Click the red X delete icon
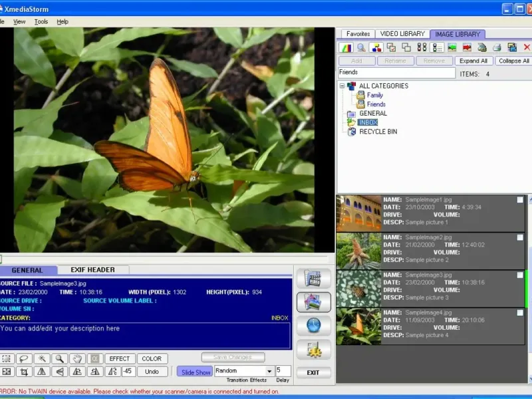The image size is (532, 399). pyautogui.click(x=527, y=47)
